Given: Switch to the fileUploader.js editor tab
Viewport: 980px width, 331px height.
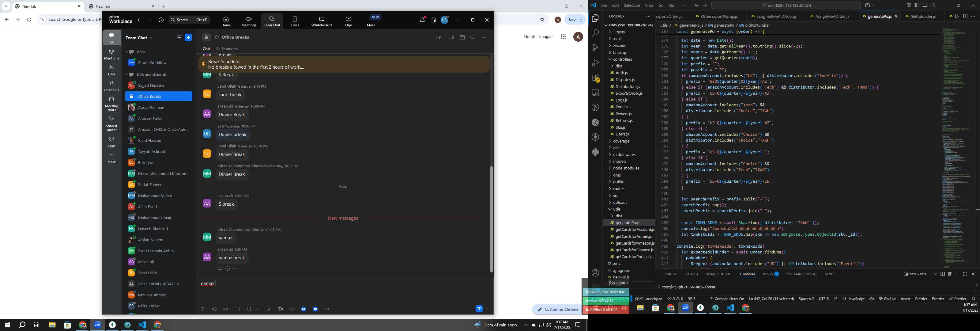Looking at the screenshot, I should point(922,16).
